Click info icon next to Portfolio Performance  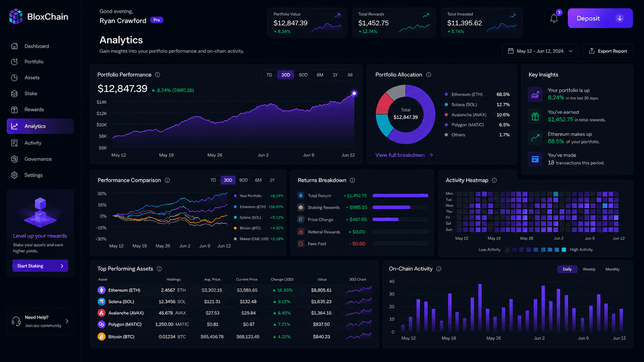point(158,75)
